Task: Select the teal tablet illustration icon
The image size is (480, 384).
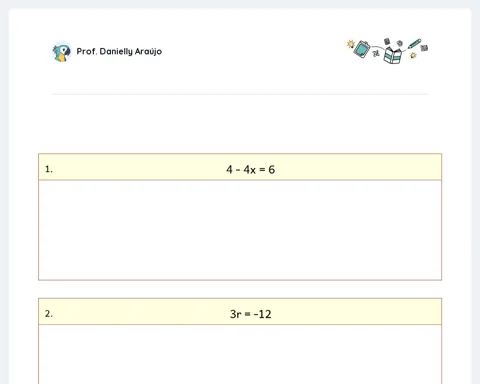Action: click(x=362, y=49)
